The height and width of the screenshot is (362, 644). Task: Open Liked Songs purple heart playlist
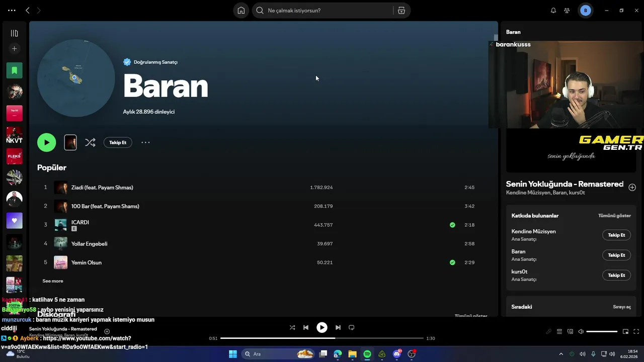[14, 220]
